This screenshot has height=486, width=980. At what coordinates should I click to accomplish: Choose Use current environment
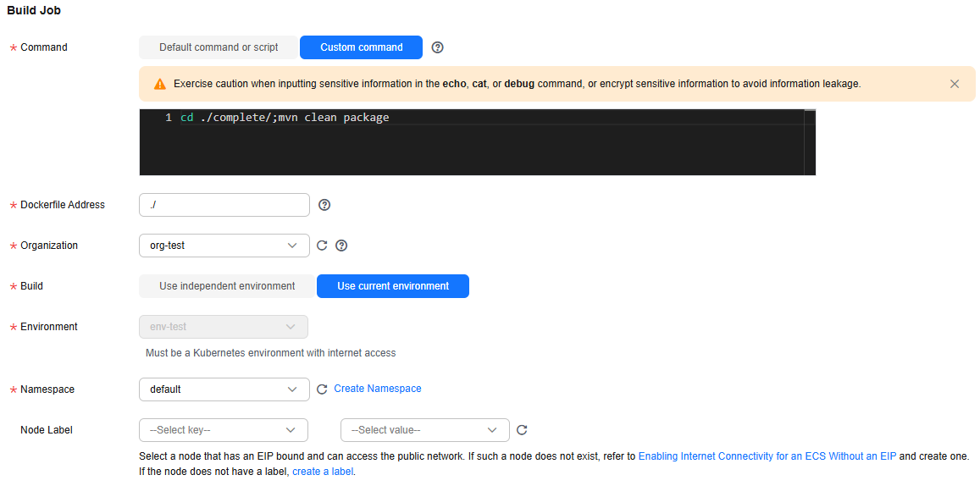pyautogui.click(x=393, y=286)
